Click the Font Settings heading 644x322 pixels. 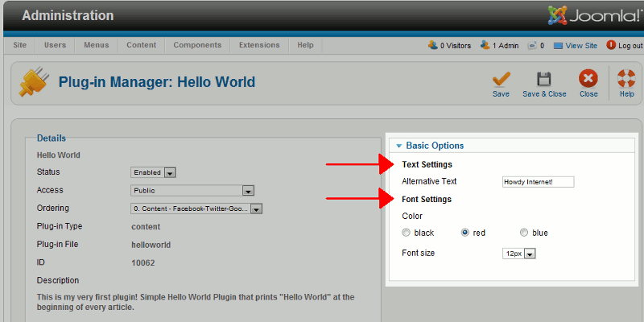coord(427,200)
